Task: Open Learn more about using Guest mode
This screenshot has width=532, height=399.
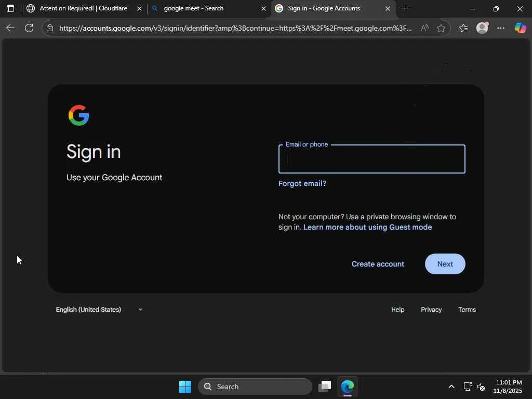Action: pyautogui.click(x=367, y=227)
